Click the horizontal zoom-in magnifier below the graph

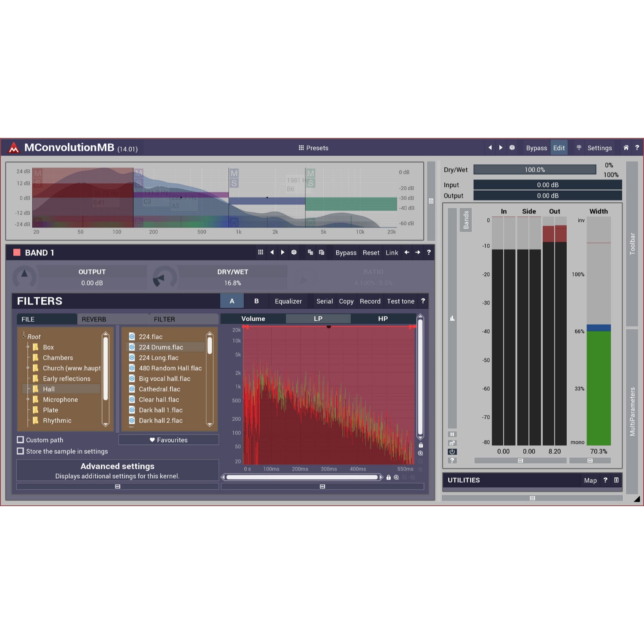click(396, 477)
